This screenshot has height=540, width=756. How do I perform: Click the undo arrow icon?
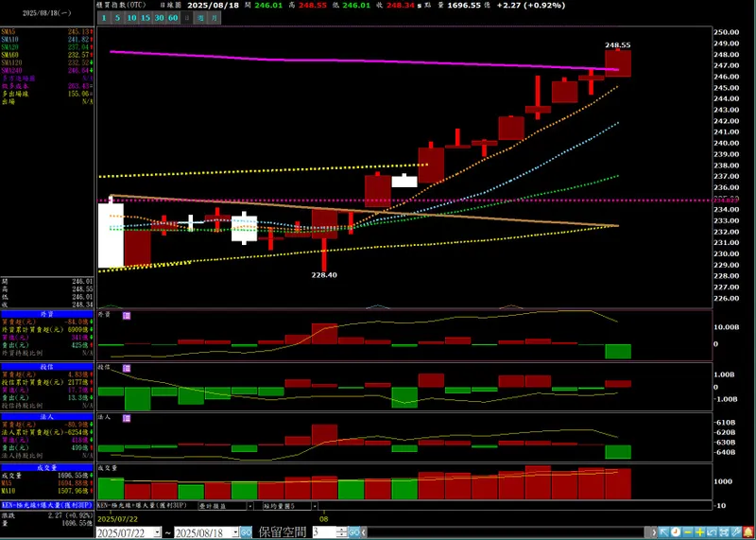(x=713, y=532)
